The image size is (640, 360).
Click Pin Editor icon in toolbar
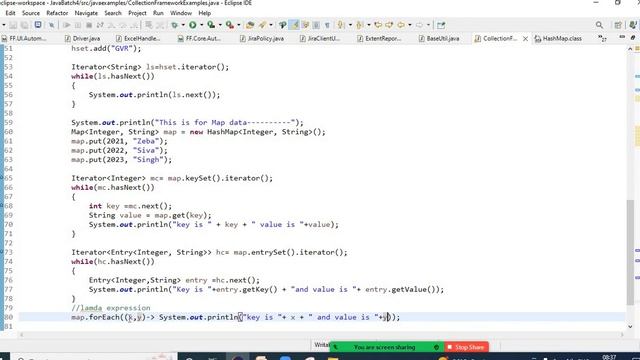(x=441, y=25)
